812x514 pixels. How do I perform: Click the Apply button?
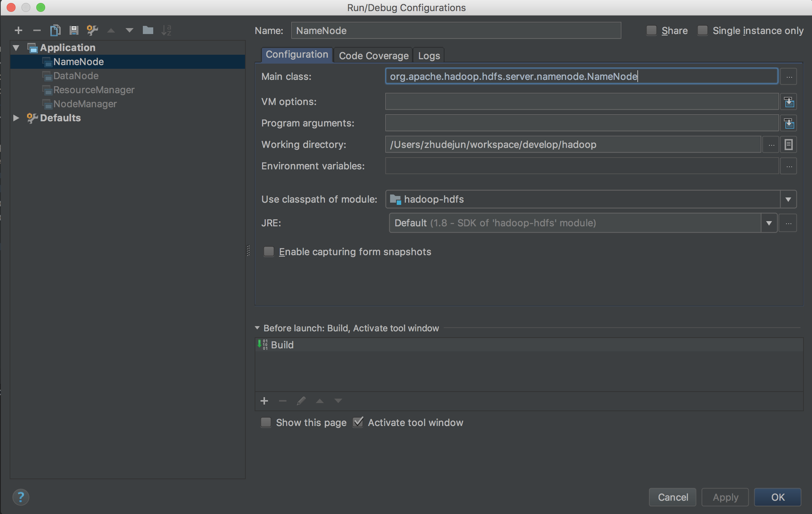725,497
